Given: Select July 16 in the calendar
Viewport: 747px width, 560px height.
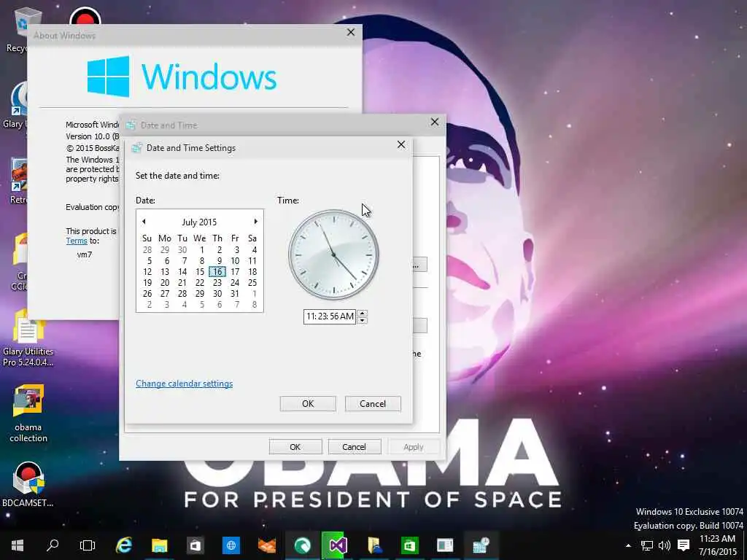Looking at the screenshot, I should (x=217, y=272).
